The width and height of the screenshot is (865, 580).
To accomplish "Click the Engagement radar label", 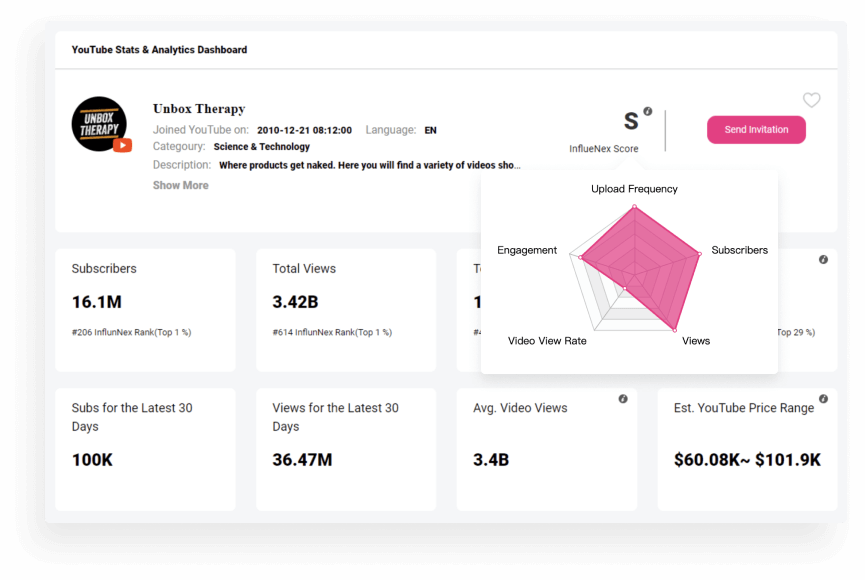I will coord(527,250).
